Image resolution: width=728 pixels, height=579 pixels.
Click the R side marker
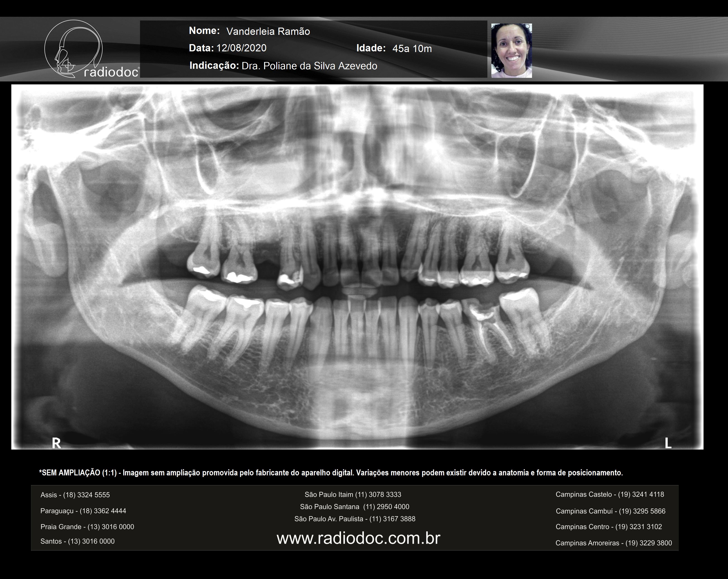[x=56, y=443]
